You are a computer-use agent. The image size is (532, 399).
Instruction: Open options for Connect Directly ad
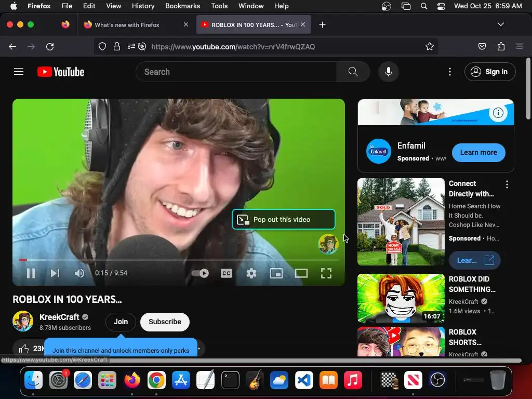[507, 184]
